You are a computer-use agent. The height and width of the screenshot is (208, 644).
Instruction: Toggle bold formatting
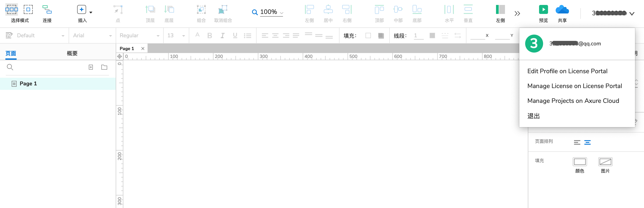pos(209,35)
